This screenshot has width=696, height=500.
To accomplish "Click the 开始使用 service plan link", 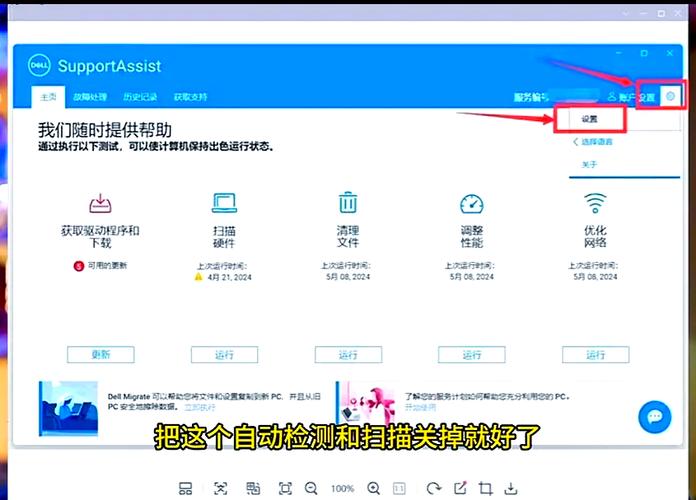I will tap(420, 407).
